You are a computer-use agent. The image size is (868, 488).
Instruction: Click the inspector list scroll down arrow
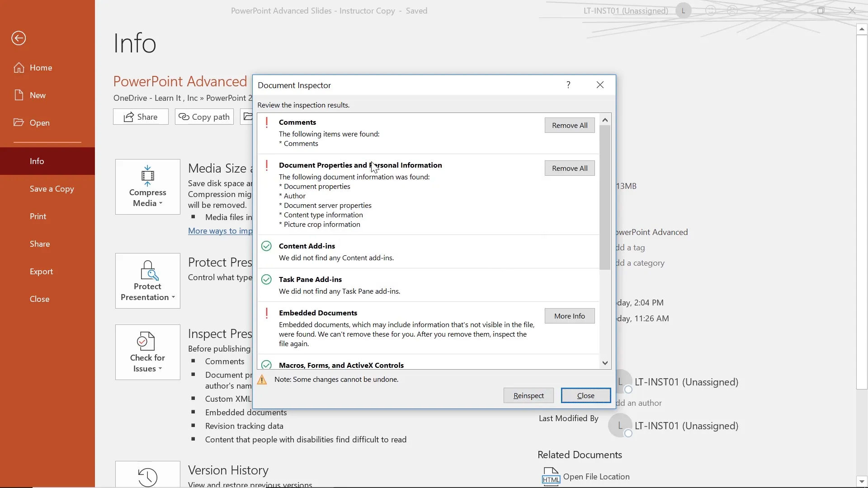coord(605,363)
